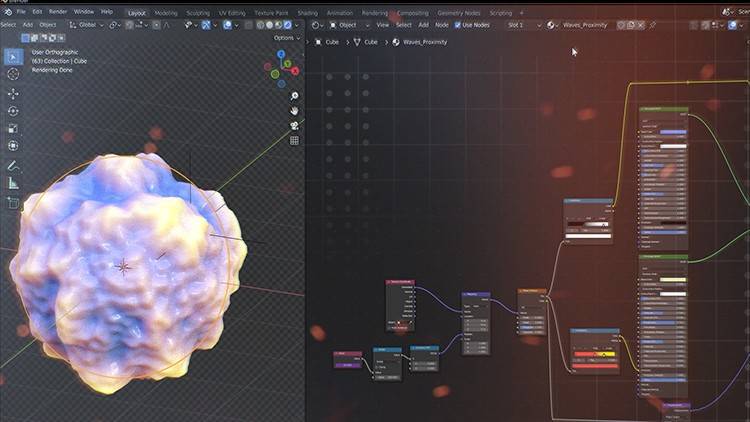
Task: Switch to the Sculpting workspace tab
Action: coord(196,13)
